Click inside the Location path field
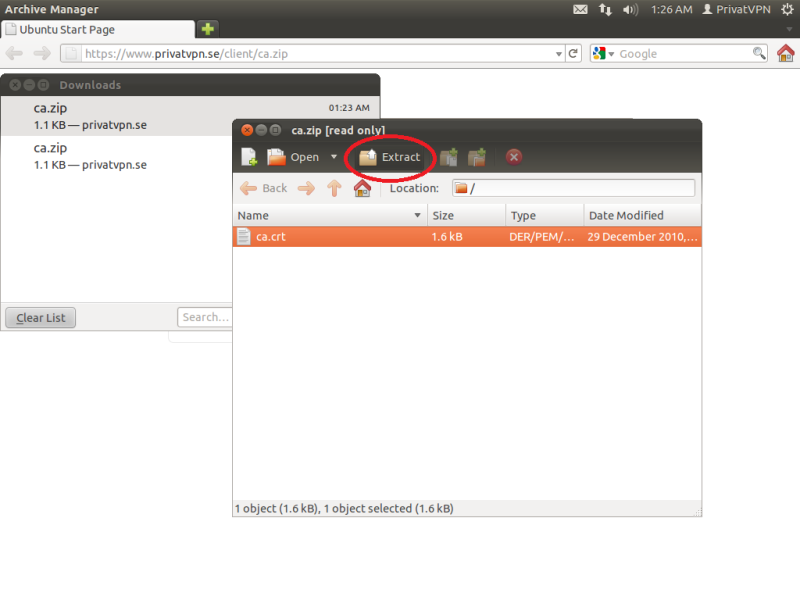This screenshot has height=600, width=800. click(580, 188)
